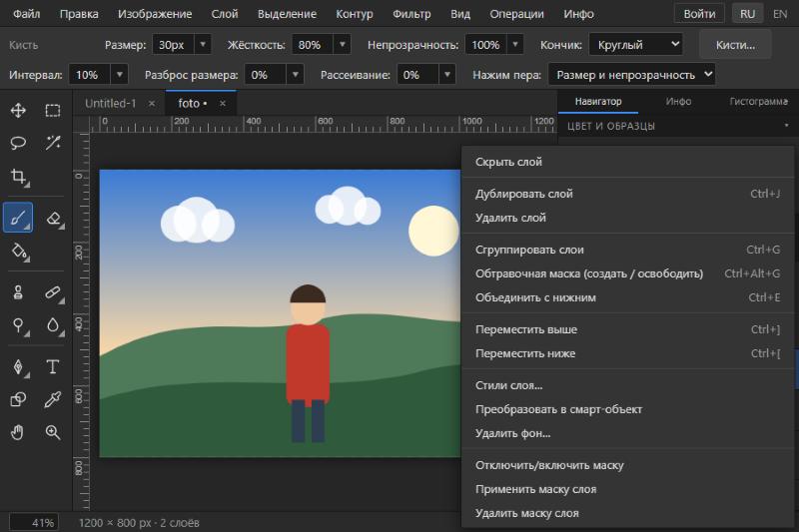Choose Переместить ниже in context menu
The height and width of the screenshot is (532, 799).
click(x=628, y=353)
